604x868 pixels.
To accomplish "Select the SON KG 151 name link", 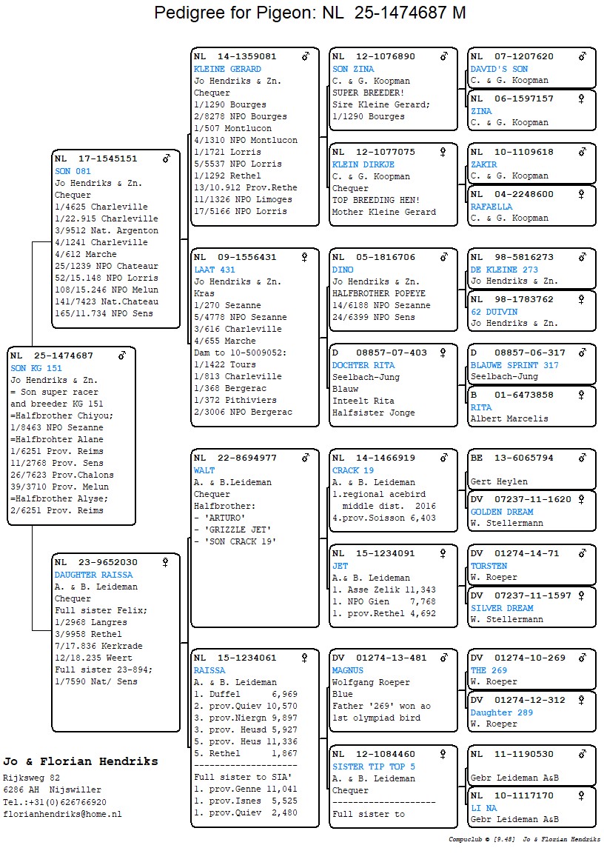I will (36, 368).
